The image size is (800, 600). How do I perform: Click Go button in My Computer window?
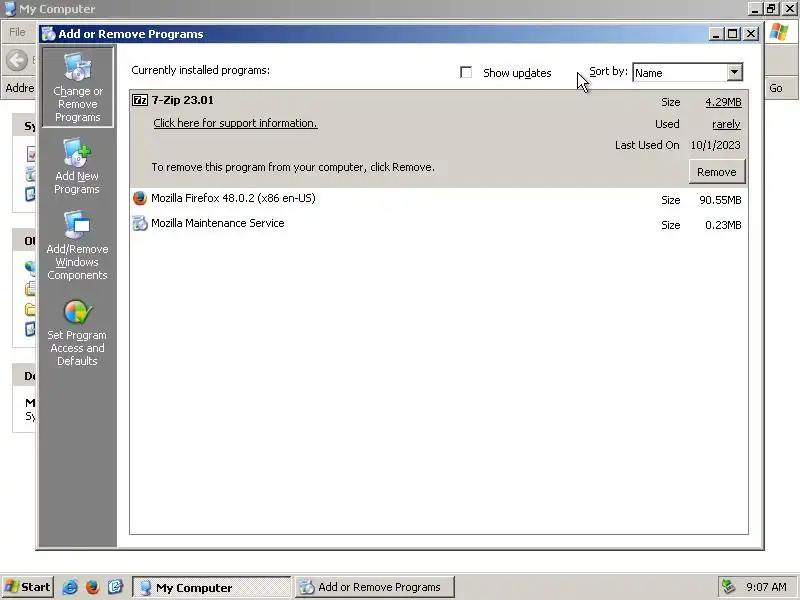tap(776, 88)
